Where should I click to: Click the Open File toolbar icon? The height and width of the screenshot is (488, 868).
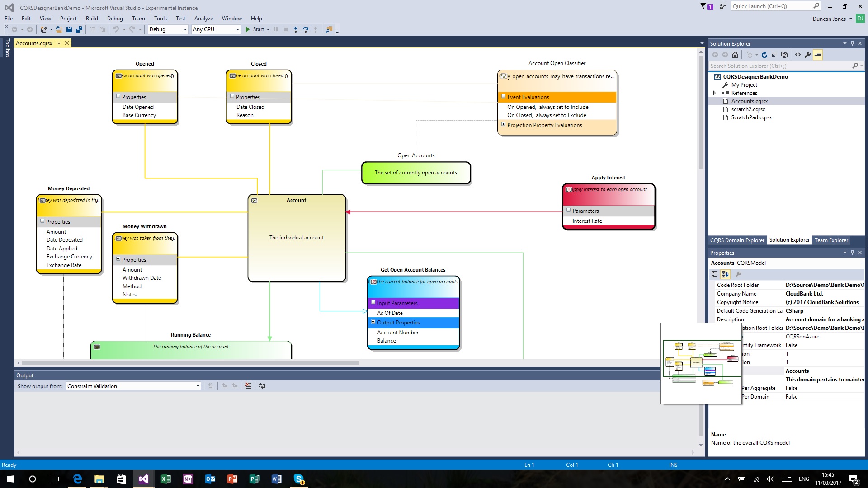(x=59, y=29)
